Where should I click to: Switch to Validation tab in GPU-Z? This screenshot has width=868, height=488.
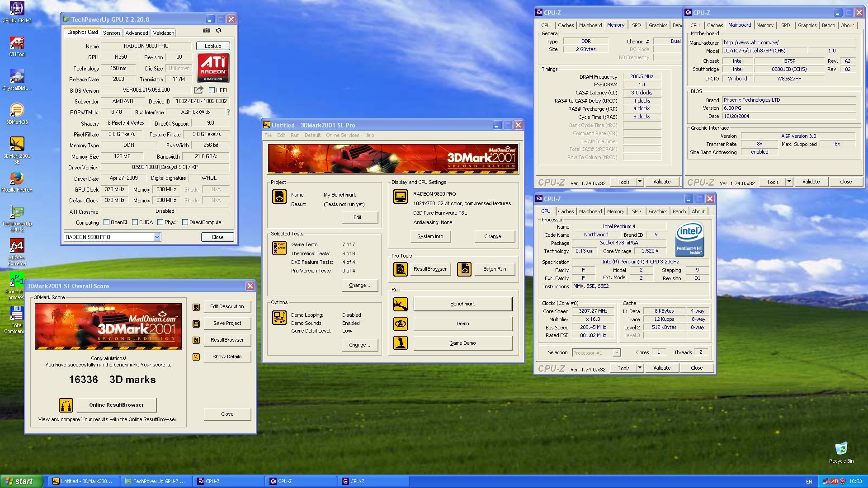point(163,33)
